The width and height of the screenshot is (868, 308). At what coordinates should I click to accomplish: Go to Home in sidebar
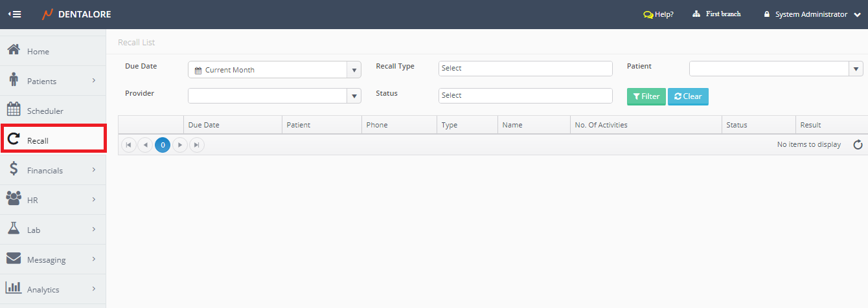(x=38, y=52)
